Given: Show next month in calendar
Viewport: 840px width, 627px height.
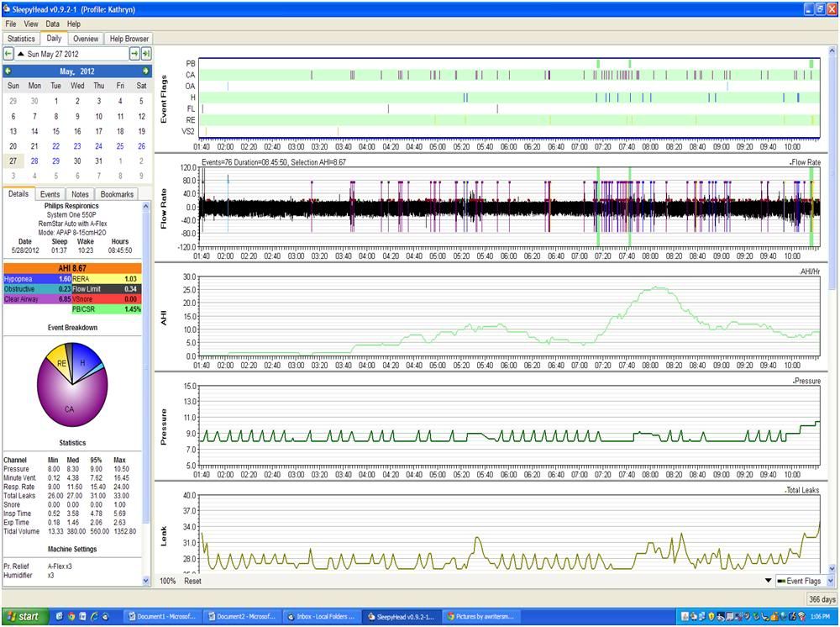Looking at the screenshot, I should [x=146, y=71].
